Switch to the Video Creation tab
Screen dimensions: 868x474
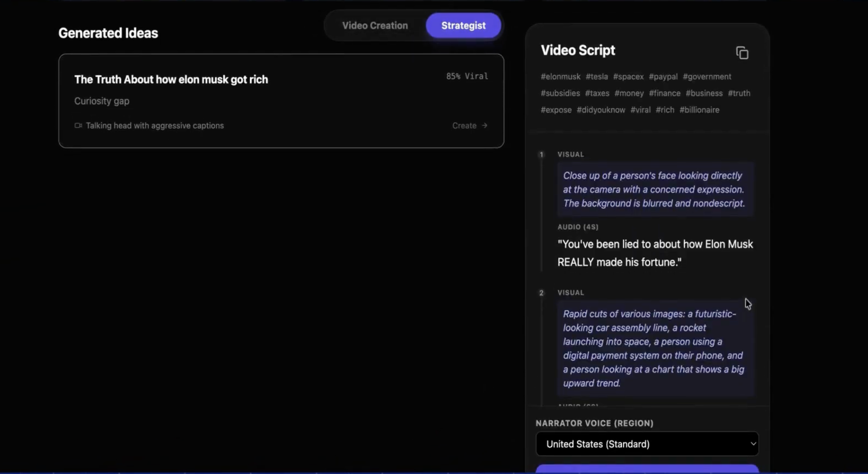tap(375, 25)
